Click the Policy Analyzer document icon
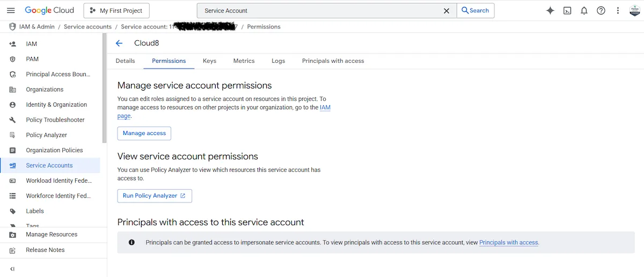 pos(12,135)
